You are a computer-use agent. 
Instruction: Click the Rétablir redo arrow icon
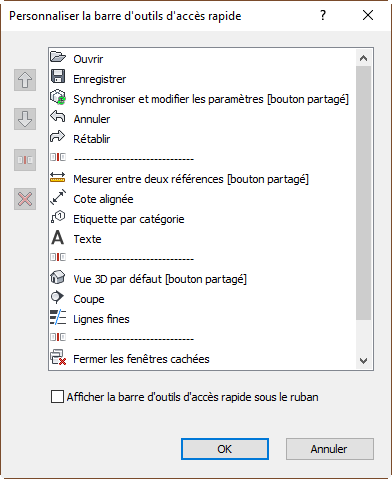pyautogui.click(x=58, y=137)
